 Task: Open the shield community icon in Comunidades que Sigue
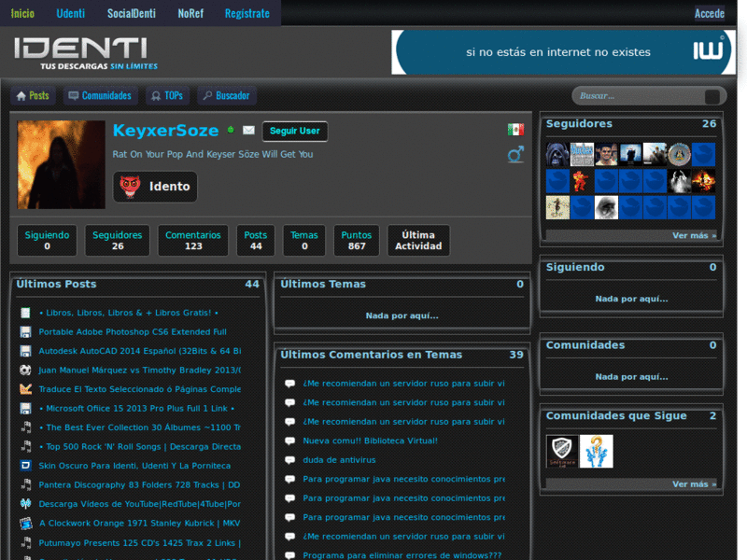click(562, 451)
